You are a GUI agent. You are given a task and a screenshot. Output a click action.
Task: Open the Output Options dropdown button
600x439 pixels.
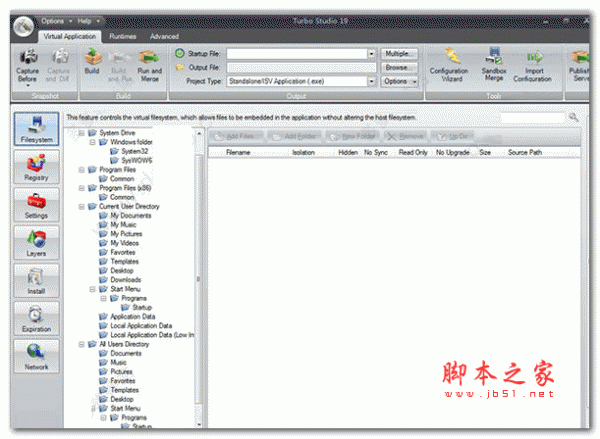[x=399, y=81]
